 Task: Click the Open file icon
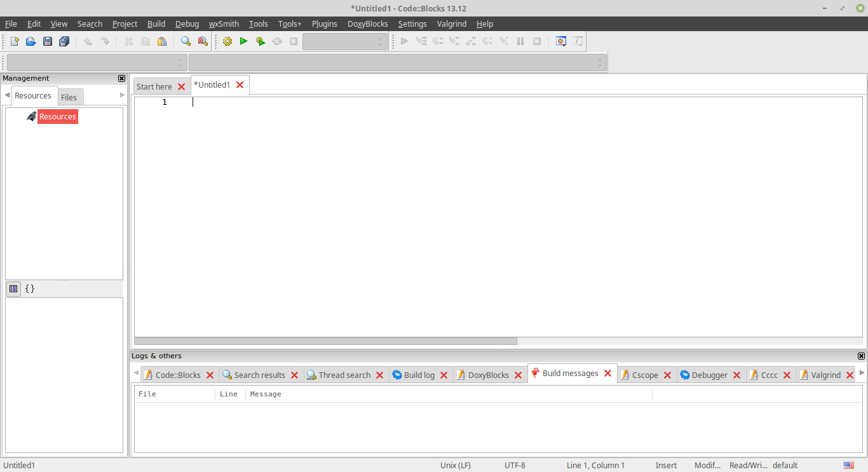(31, 41)
